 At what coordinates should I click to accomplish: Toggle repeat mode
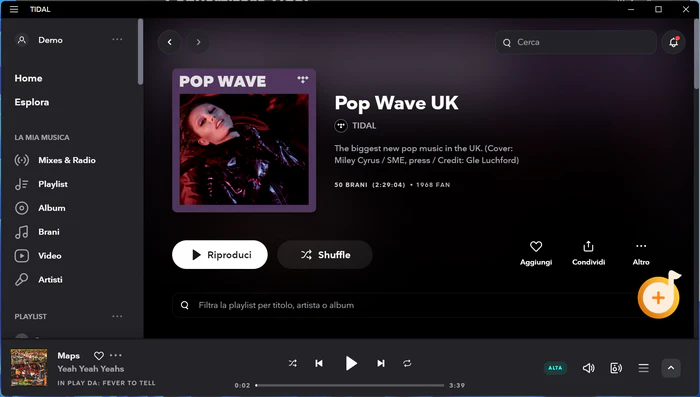[x=407, y=364]
